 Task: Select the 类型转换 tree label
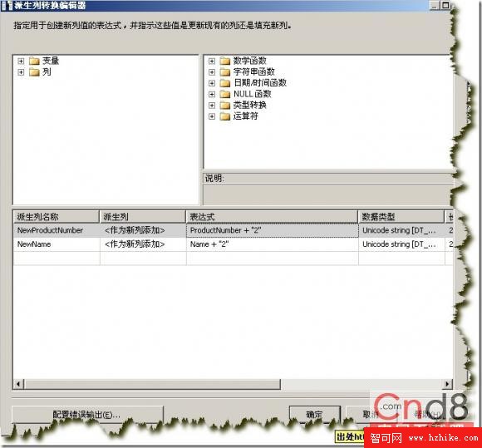click(x=249, y=106)
